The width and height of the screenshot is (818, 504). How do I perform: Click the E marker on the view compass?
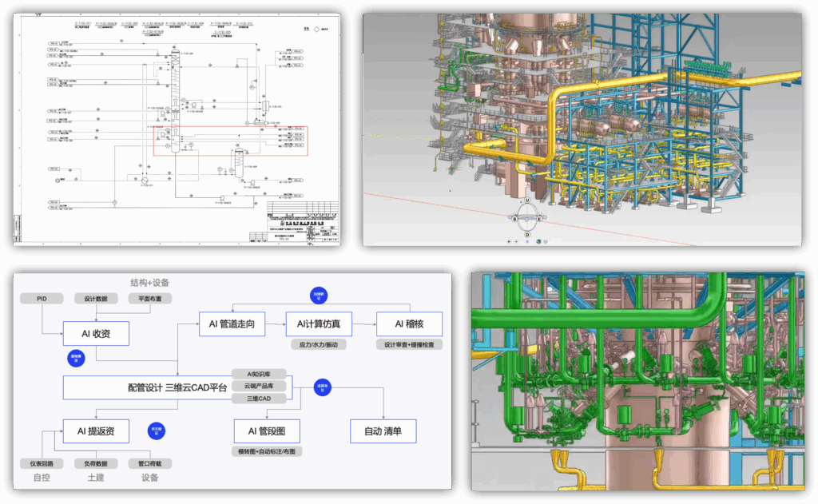pyautogui.click(x=540, y=217)
